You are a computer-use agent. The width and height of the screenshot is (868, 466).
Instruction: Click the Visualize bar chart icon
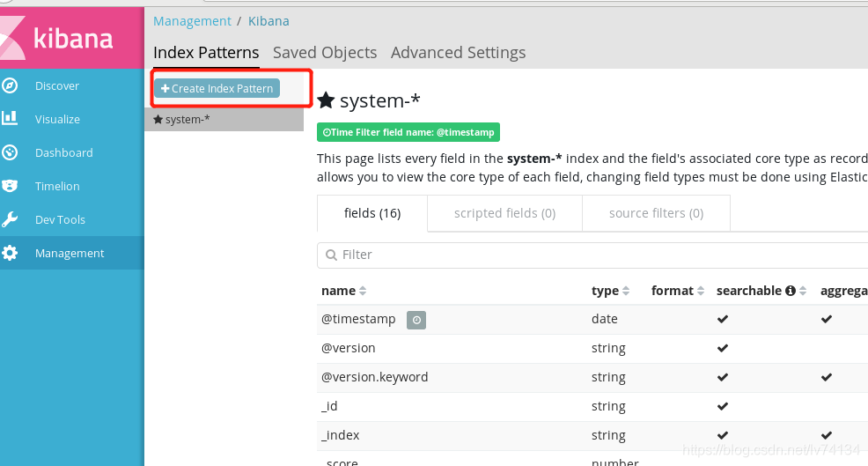(x=10, y=118)
